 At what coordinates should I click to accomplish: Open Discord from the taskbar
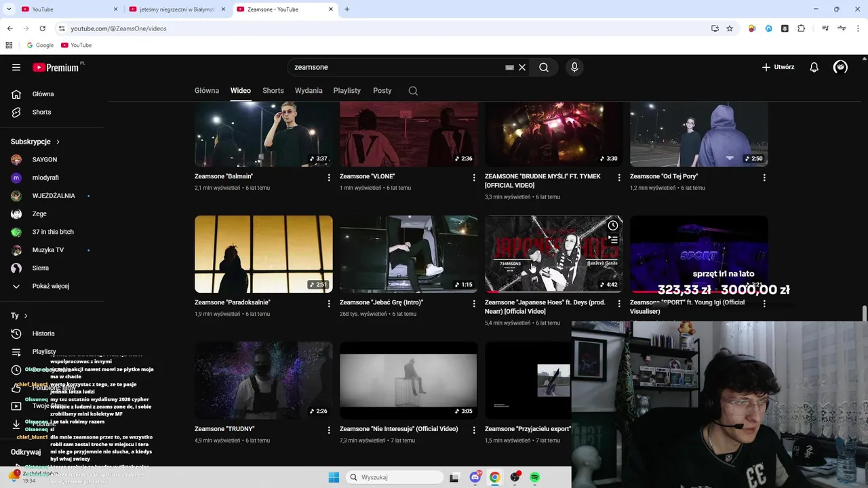click(x=475, y=477)
